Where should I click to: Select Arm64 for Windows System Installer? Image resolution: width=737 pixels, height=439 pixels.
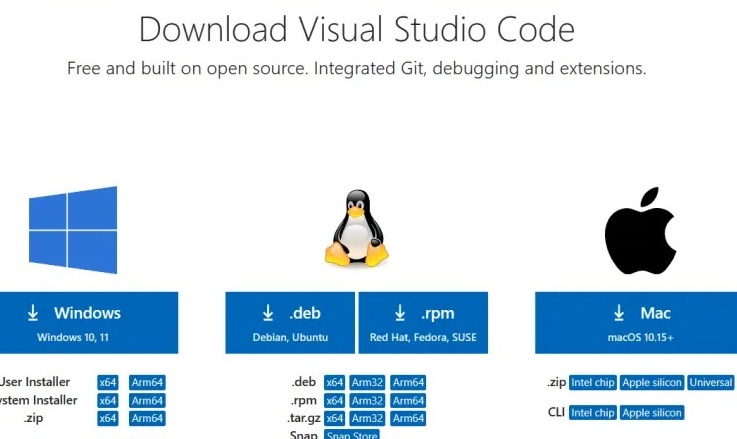[x=147, y=400]
